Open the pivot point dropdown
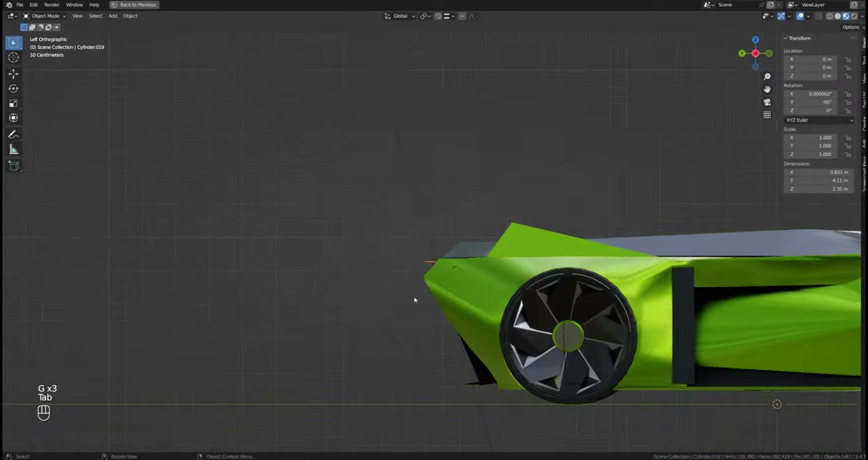 [426, 16]
